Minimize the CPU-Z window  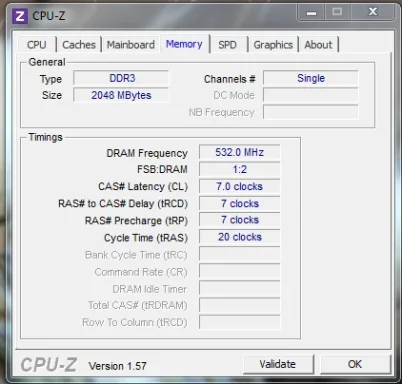click(311, 13)
